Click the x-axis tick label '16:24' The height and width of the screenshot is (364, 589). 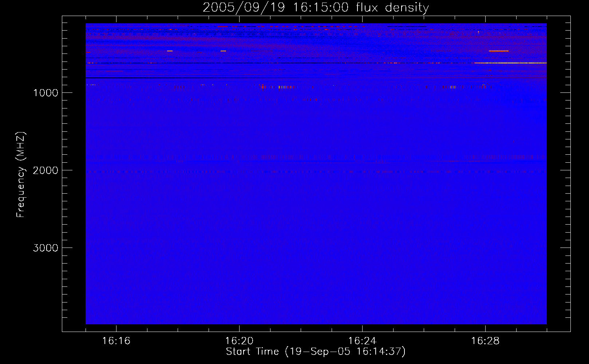click(x=362, y=341)
